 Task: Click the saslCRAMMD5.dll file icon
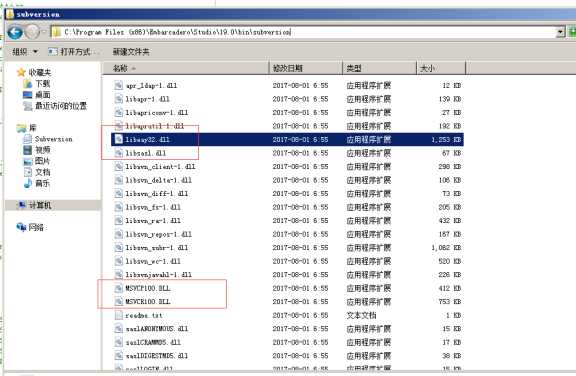coord(118,342)
